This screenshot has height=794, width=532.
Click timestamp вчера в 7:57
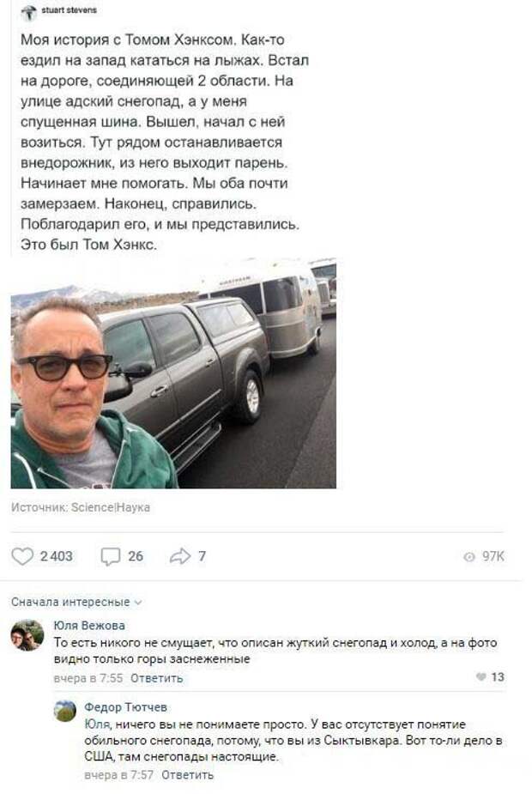point(119,775)
